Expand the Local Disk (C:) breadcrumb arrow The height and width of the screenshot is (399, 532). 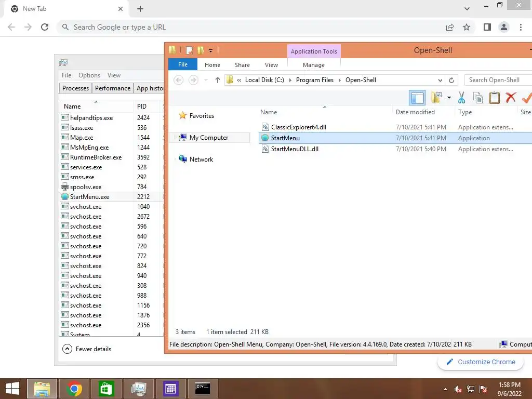pyautogui.click(x=290, y=80)
